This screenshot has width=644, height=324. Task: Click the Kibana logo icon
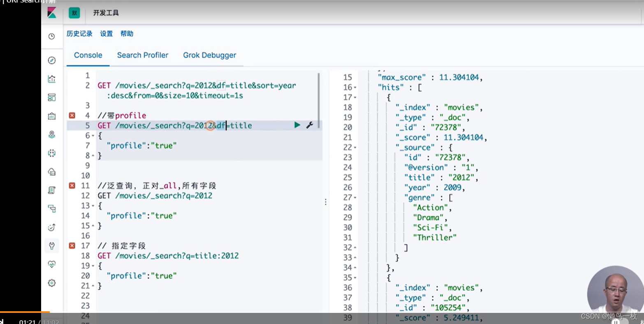[52, 13]
